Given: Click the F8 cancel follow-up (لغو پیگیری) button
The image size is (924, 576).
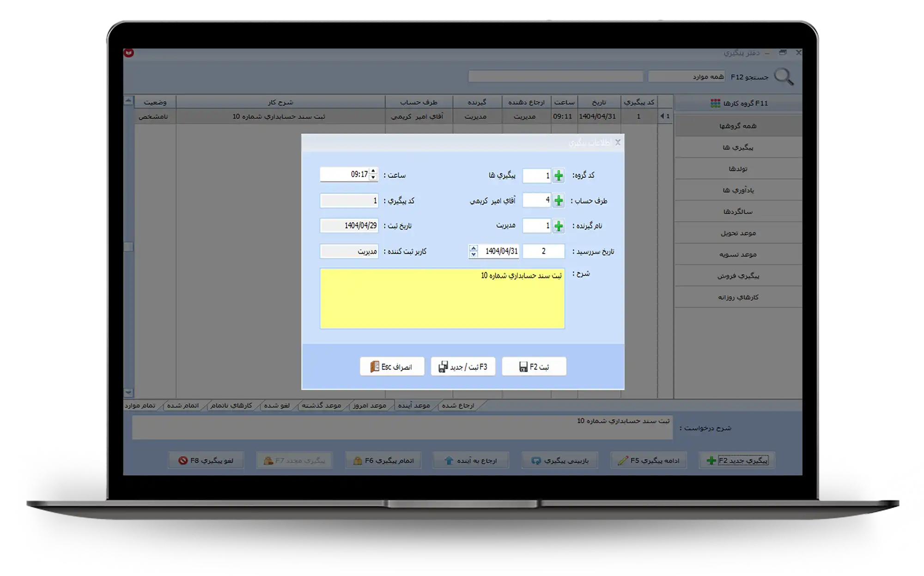Looking at the screenshot, I should pos(206,461).
